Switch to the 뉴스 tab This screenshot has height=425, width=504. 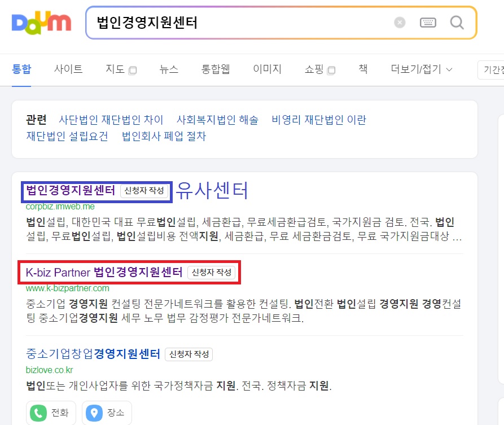pyautogui.click(x=169, y=69)
